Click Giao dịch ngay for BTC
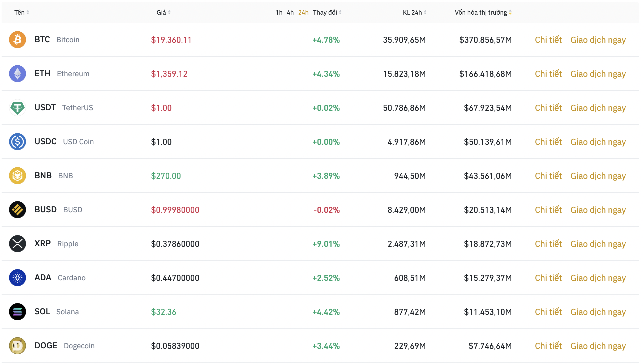 tap(598, 40)
